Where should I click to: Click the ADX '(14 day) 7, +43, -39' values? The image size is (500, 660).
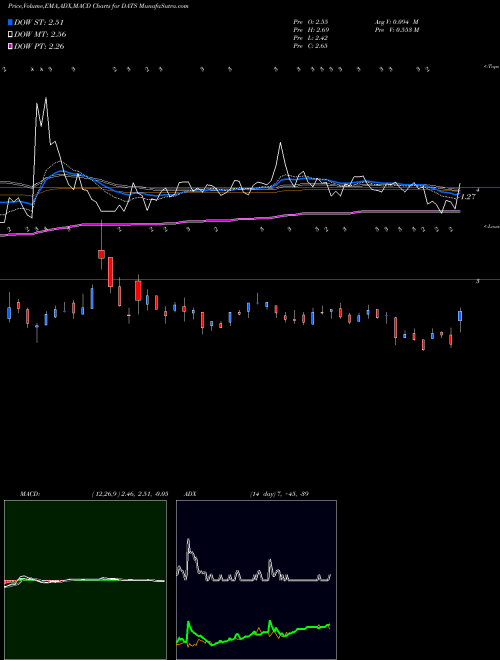click(279, 494)
